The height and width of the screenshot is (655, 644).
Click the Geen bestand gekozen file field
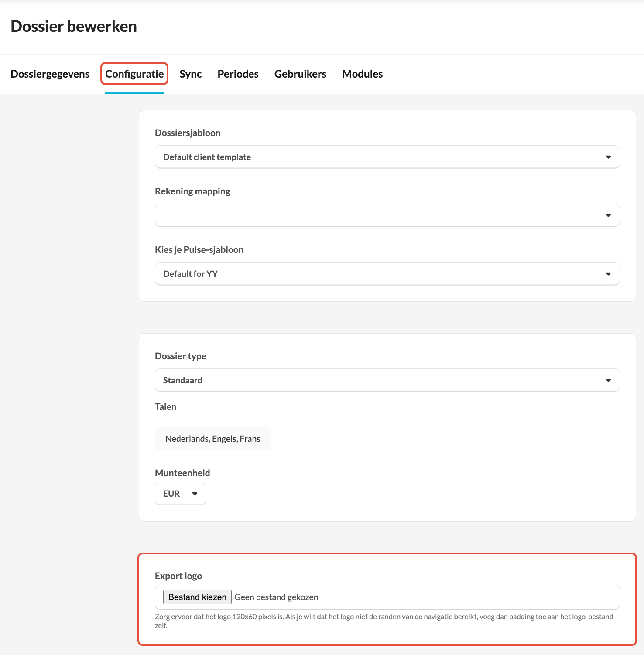tap(387, 597)
